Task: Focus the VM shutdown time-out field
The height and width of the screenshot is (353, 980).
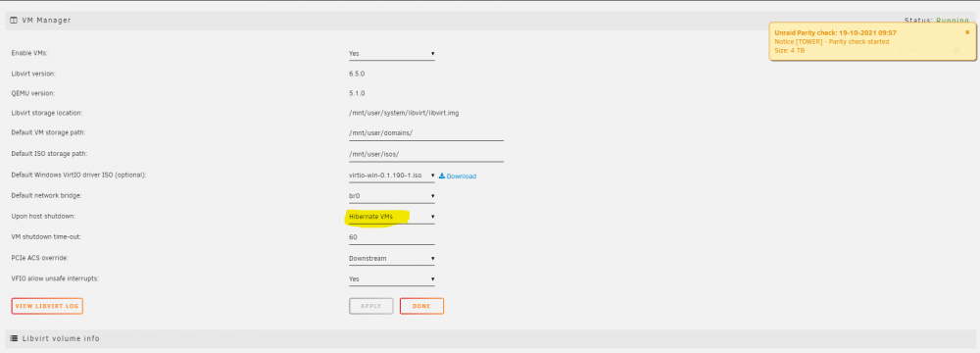Action: tap(392, 238)
